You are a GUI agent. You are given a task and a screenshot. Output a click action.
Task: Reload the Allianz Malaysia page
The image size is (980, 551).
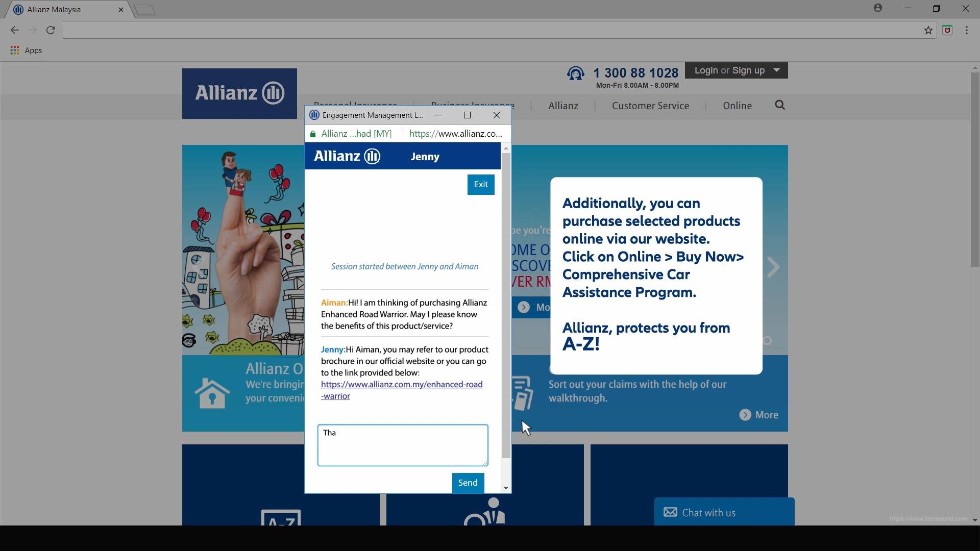click(x=51, y=30)
